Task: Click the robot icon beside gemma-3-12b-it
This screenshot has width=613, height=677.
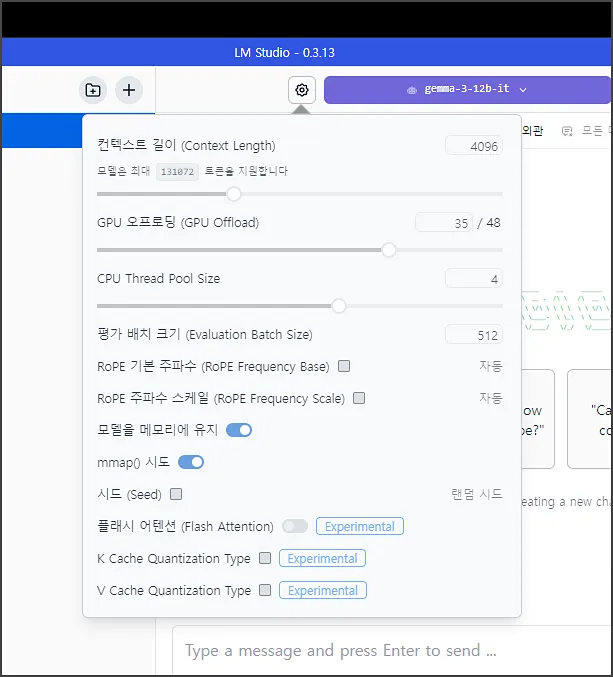Action: click(x=412, y=90)
